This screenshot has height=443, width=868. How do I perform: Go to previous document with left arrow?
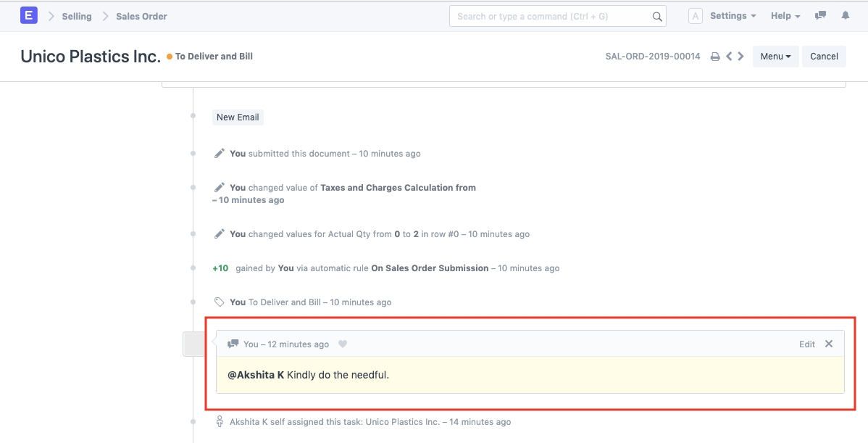[x=729, y=57]
